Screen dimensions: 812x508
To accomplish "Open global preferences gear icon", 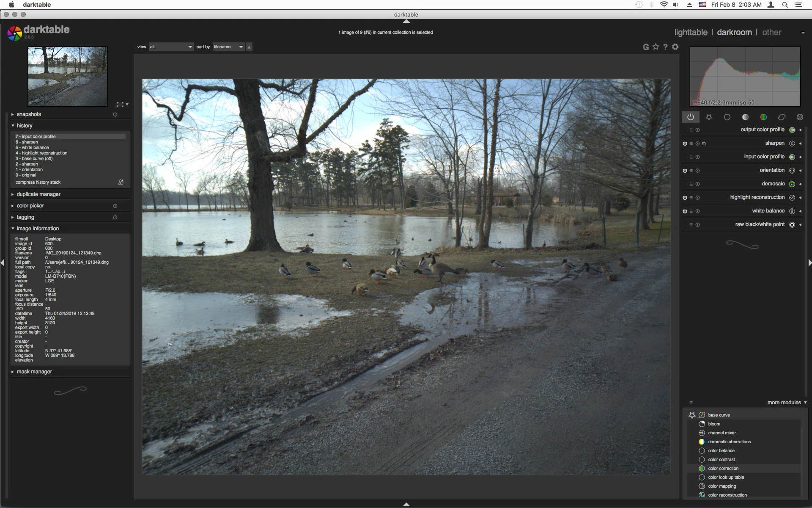I will pyautogui.click(x=675, y=47).
